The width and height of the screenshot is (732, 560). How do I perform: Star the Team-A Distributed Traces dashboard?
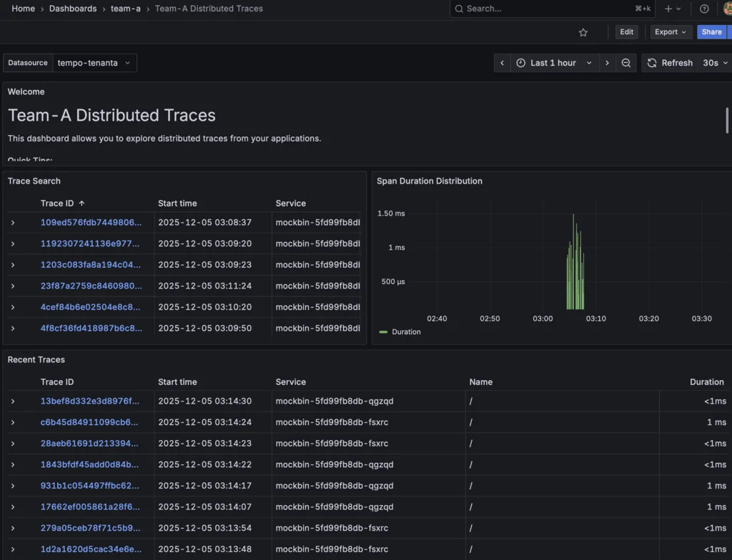[x=583, y=32]
